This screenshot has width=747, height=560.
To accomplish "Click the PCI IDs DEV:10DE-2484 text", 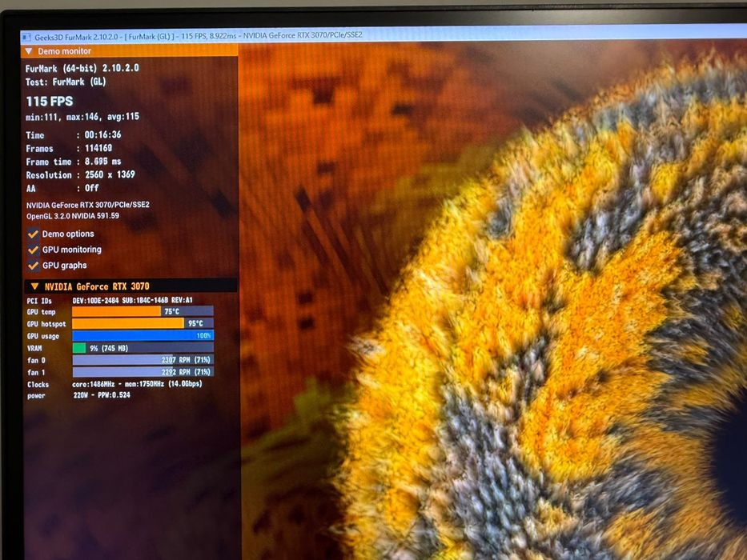I will pyautogui.click(x=132, y=301).
